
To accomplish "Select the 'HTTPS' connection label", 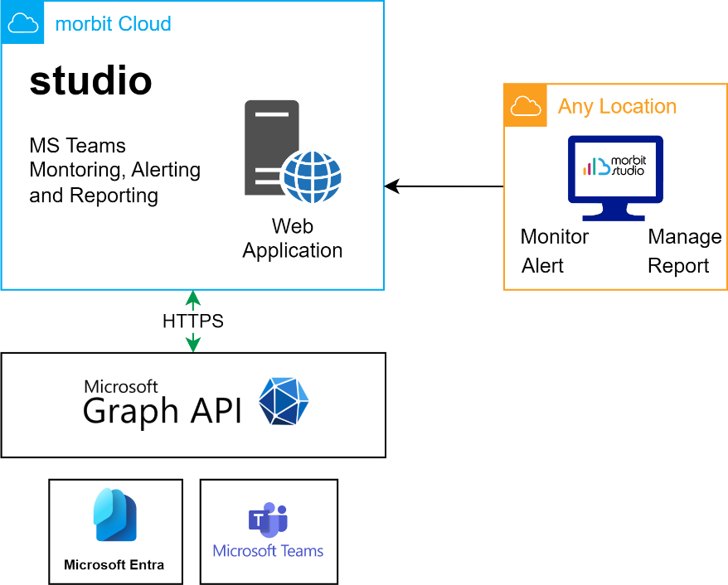I will point(193,321).
